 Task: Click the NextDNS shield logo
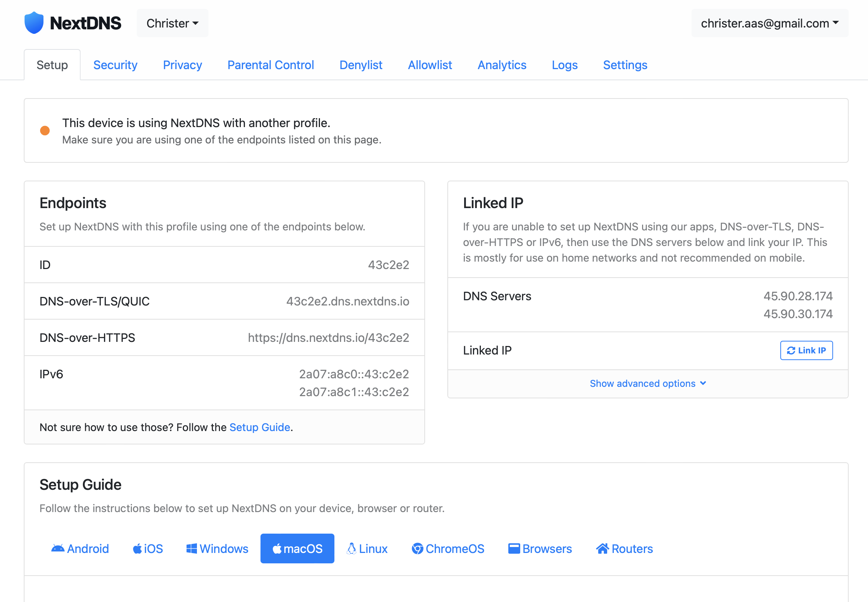coord(34,23)
